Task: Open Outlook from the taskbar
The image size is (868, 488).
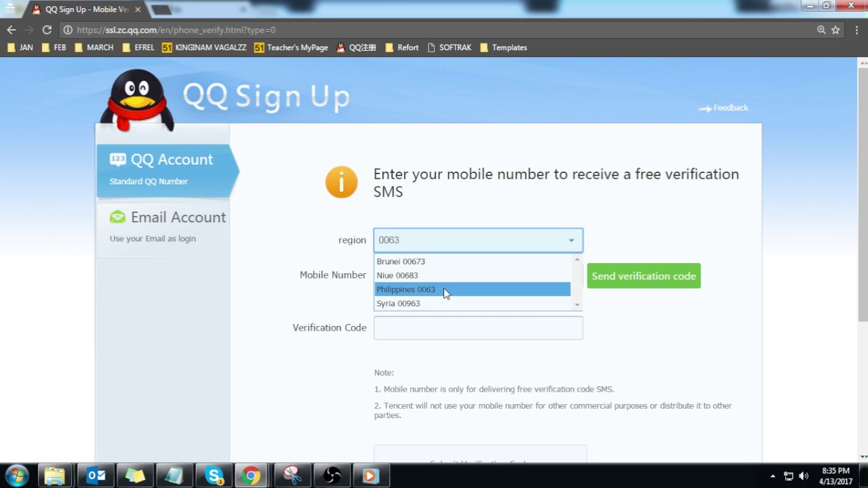Action: click(96, 476)
